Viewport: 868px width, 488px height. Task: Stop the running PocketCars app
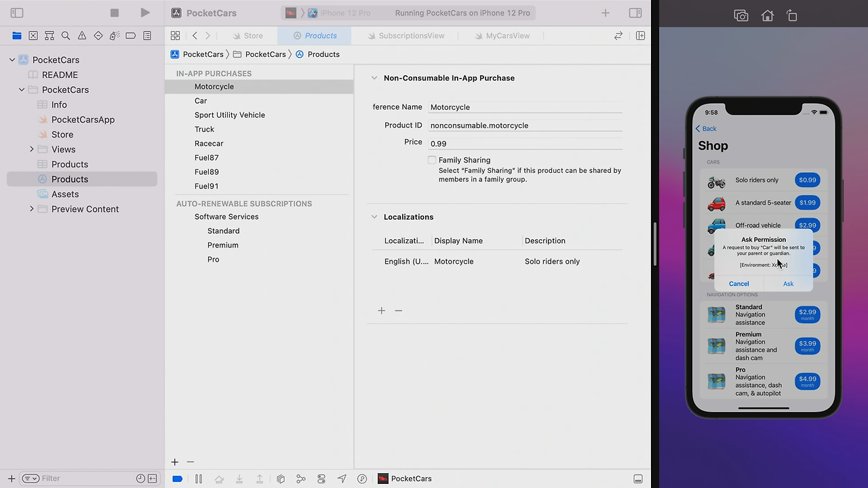(115, 13)
